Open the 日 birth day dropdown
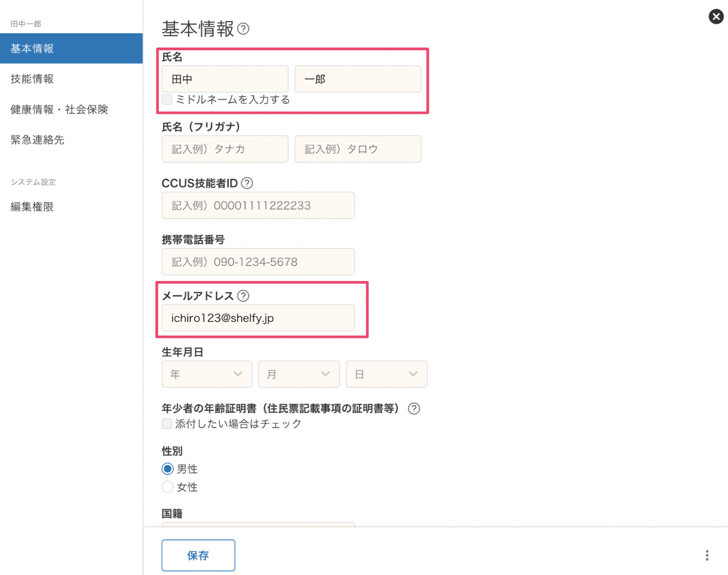 (x=386, y=374)
